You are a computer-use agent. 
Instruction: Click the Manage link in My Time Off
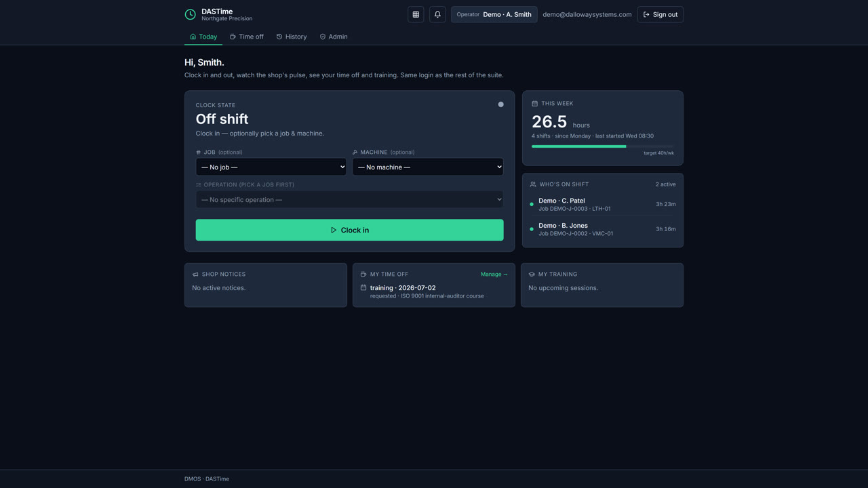[x=494, y=274]
